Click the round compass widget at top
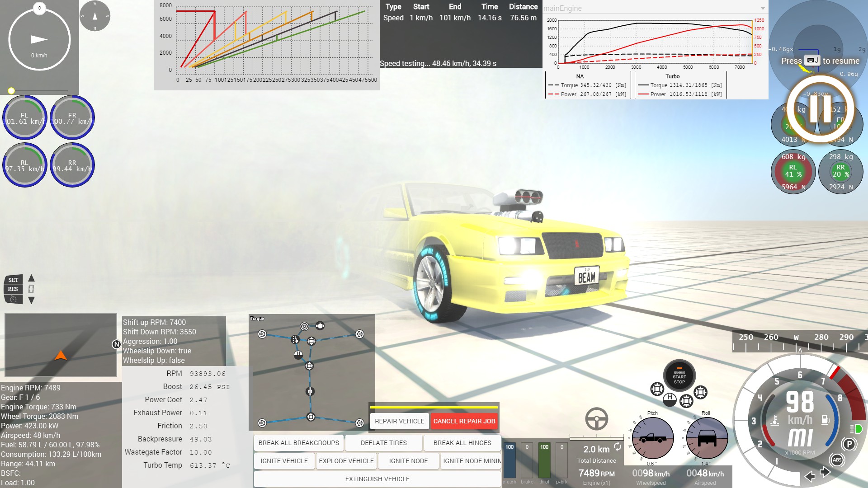The height and width of the screenshot is (488, 868). click(95, 16)
